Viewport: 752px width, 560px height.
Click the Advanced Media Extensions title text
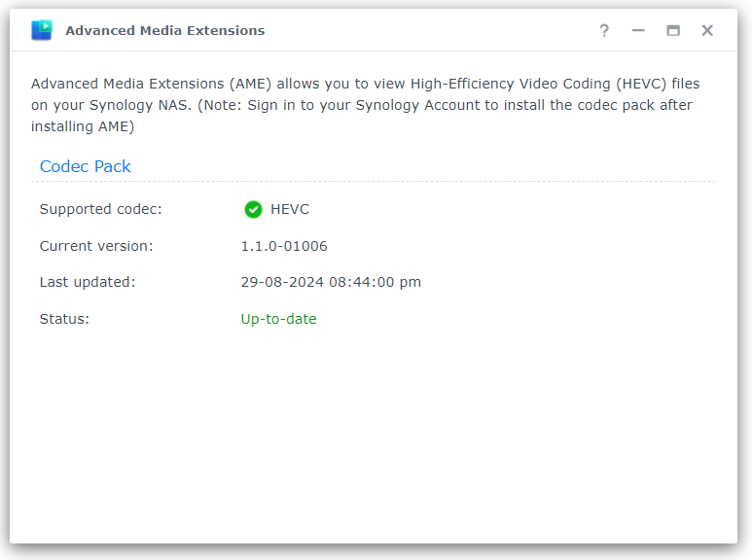click(165, 31)
